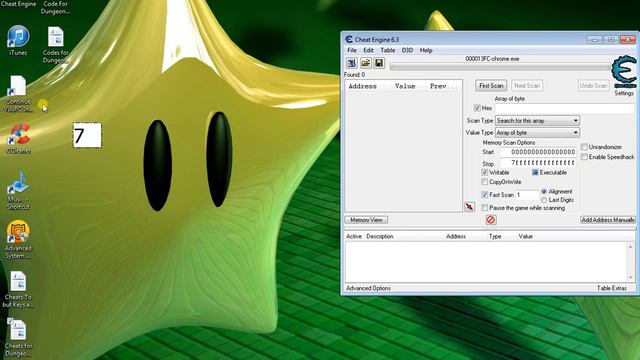Enable the Unrandomizer checkbox
This screenshot has height=360, width=640.
[x=584, y=147]
